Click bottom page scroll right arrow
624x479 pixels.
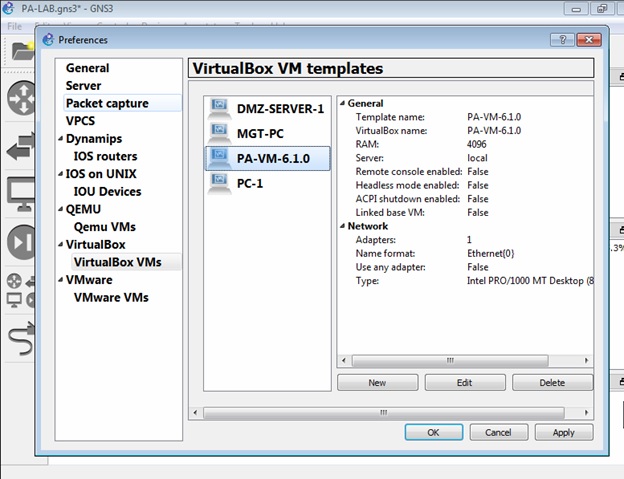pyautogui.click(x=586, y=413)
